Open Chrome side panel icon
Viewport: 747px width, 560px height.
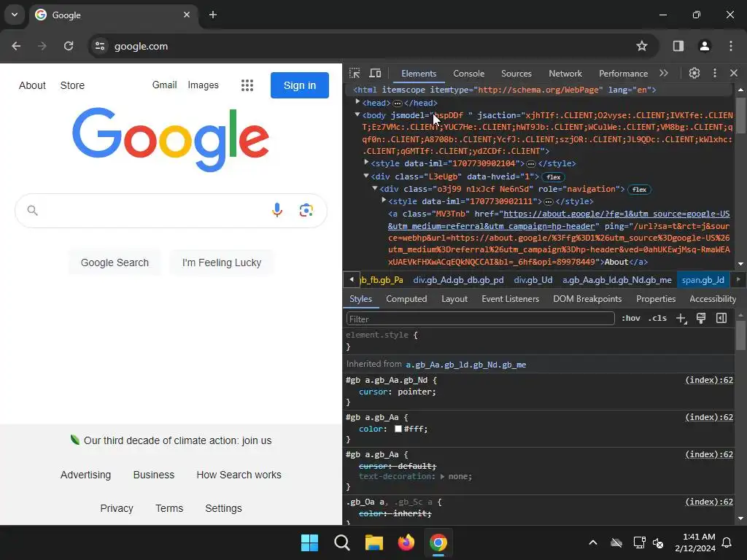pyautogui.click(x=678, y=46)
